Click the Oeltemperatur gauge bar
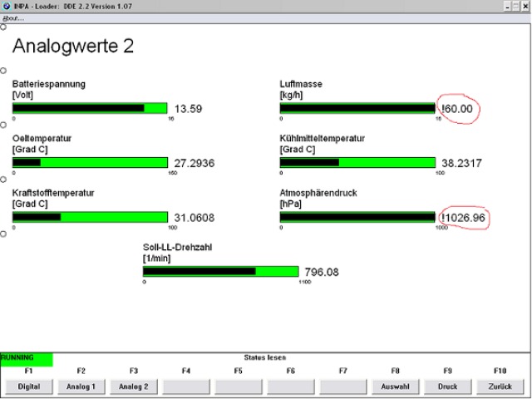 click(x=90, y=163)
